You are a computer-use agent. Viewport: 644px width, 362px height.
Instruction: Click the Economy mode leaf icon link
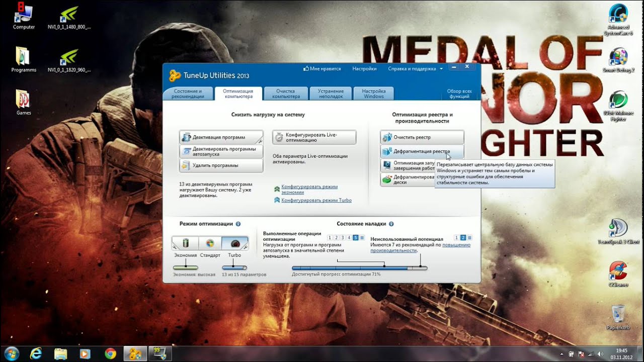point(277,189)
